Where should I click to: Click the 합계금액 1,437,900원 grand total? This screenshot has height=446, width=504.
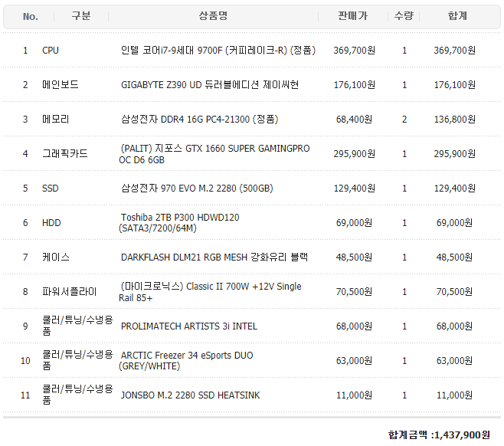coord(439,435)
